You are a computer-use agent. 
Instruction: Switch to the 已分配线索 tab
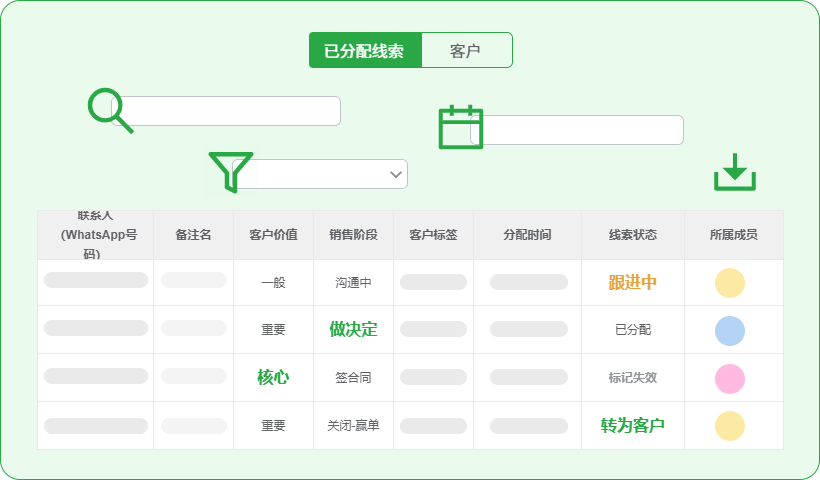[365, 51]
